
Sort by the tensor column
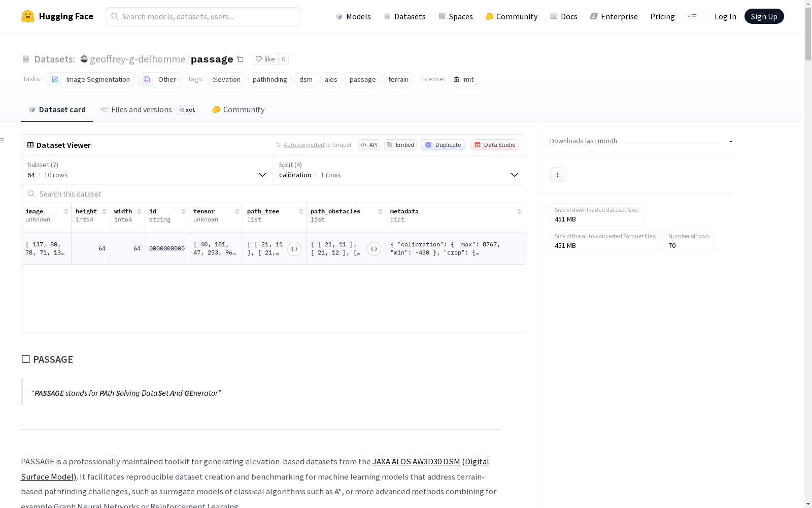click(x=237, y=211)
